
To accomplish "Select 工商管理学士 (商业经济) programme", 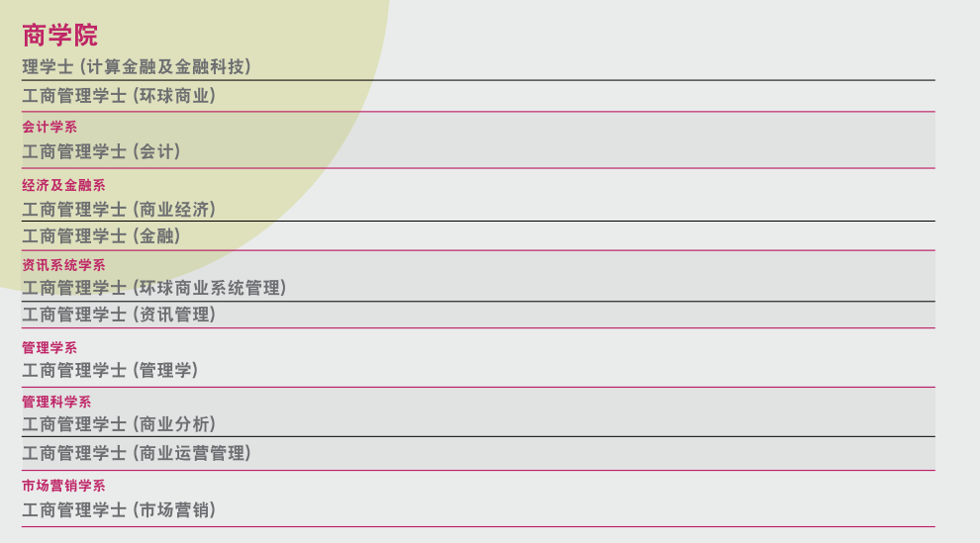I will [119, 209].
